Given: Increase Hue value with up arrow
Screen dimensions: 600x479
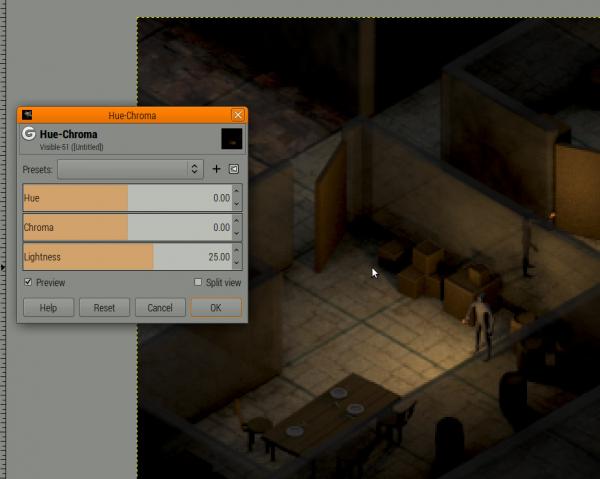Looking at the screenshot, I should (x=237, y=191).
